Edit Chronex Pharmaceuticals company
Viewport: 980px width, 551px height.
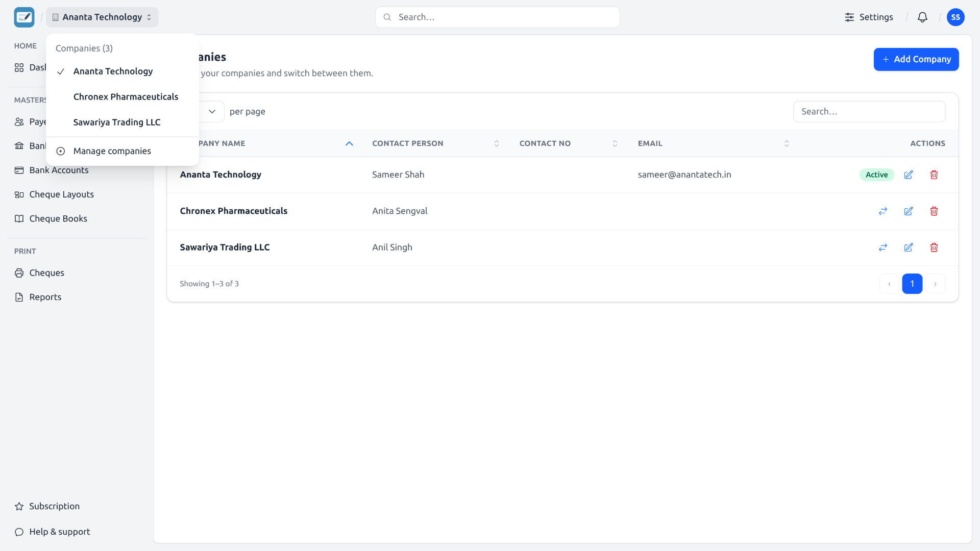click(909, 211)
